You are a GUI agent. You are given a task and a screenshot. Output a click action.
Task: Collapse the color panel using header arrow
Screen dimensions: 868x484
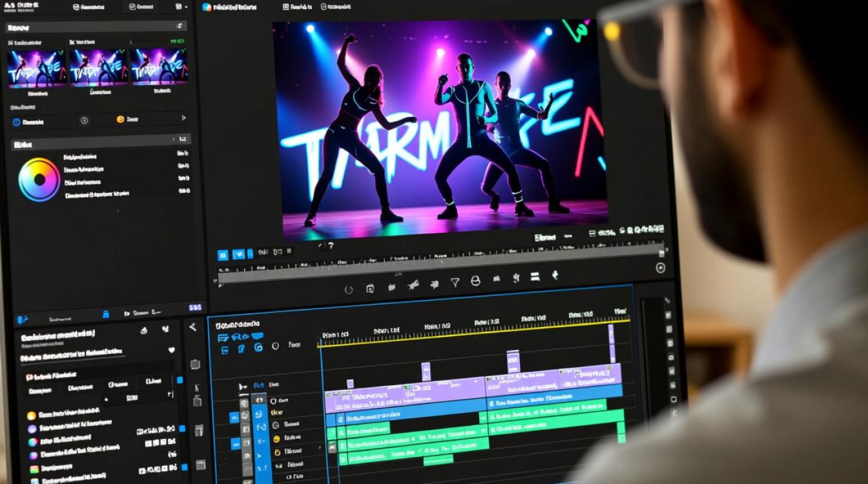tap(174, 139)
